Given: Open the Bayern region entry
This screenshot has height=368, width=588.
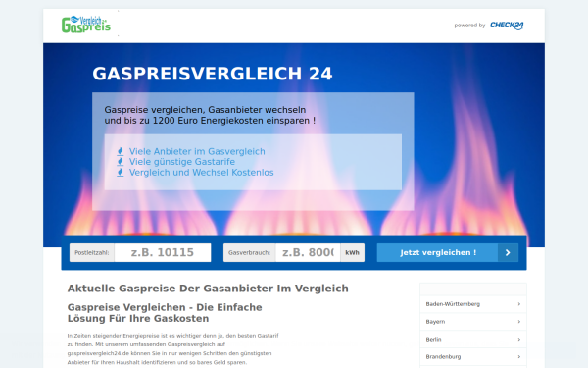Looking at the screenshot, I should pos(473,322).
